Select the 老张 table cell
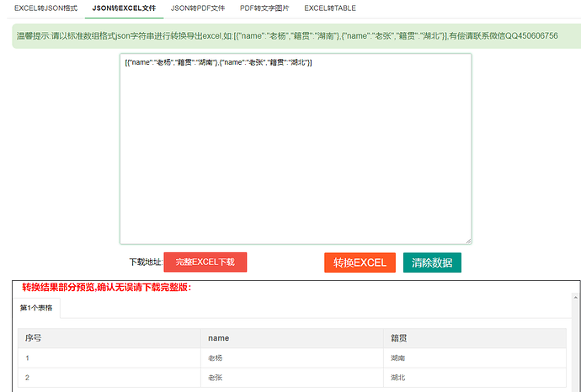 (292, 378)
